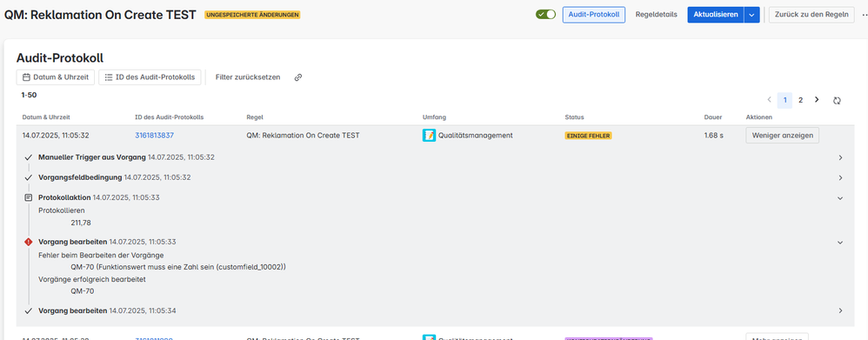Open the more options ellipsis menu
This screenshot has width=868, height=340.
click(865, 15)
